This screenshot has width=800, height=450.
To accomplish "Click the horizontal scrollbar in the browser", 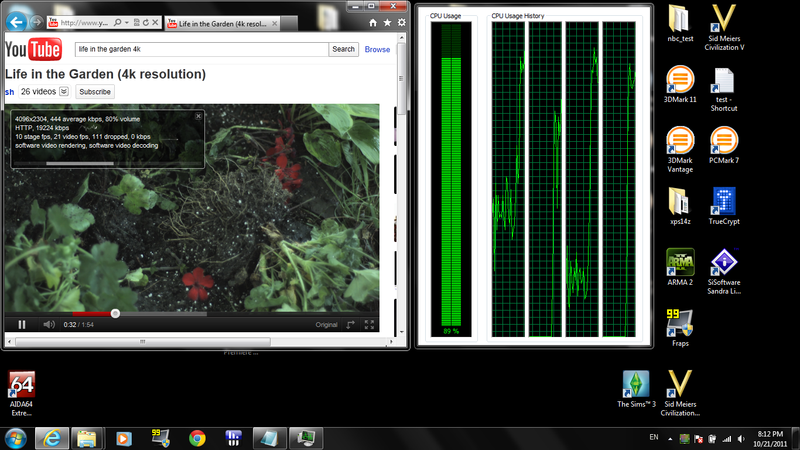I will tap(142, 341).
